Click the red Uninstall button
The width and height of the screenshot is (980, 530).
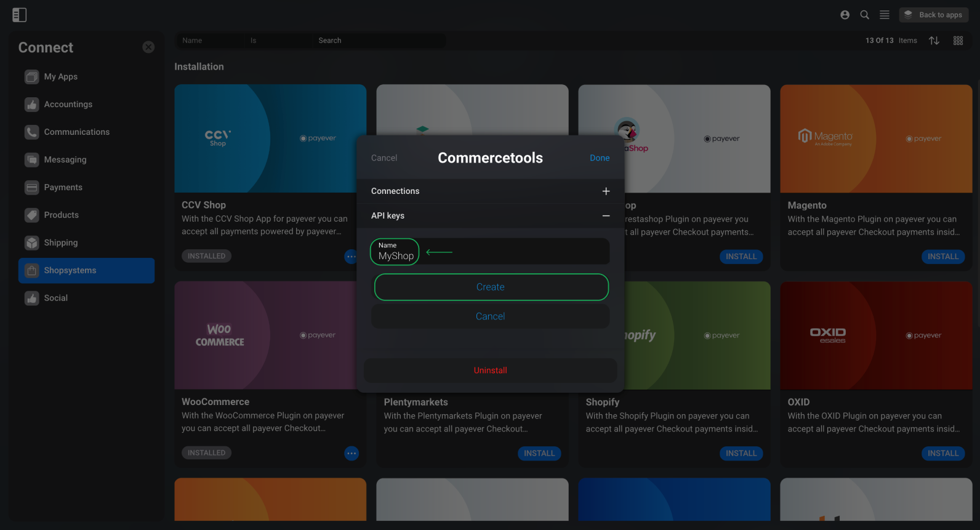click(491, 371)
